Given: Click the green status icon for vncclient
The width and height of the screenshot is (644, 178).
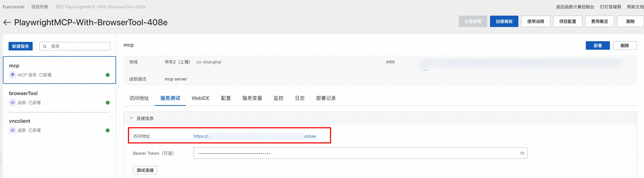Looking at the screenshot, I should (x=108, y=130).
